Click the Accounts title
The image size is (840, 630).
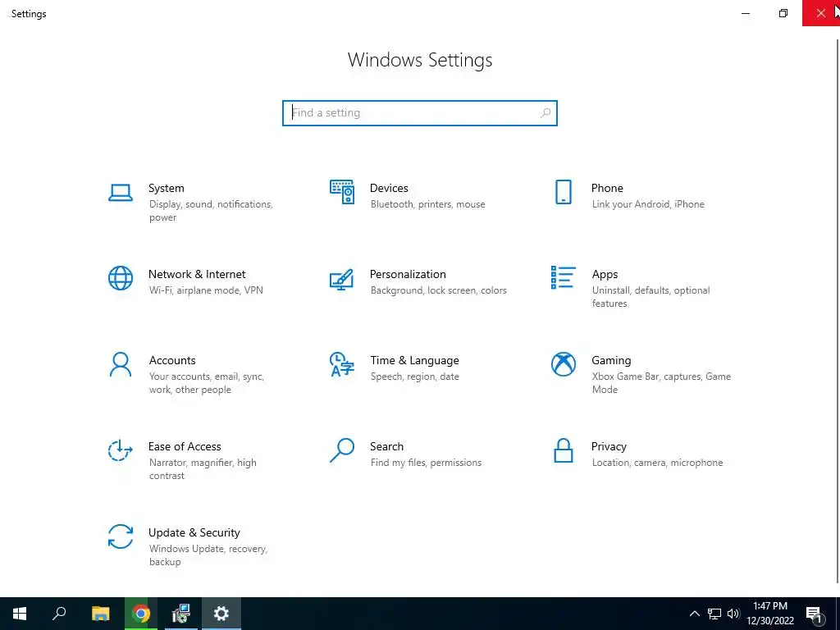[x=172, y=361]
